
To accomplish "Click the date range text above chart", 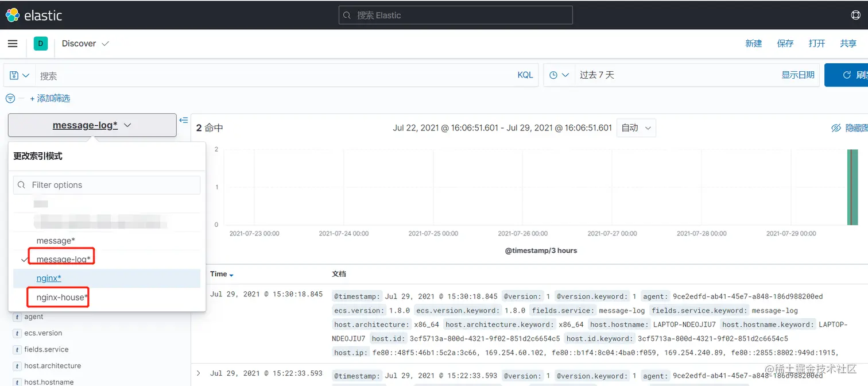I will tap(502, 128).
